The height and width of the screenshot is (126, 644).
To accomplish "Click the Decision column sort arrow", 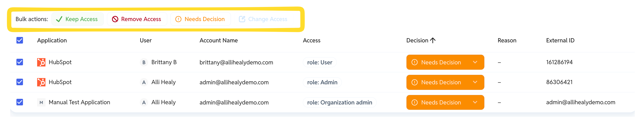I will [x=433, y=40].
